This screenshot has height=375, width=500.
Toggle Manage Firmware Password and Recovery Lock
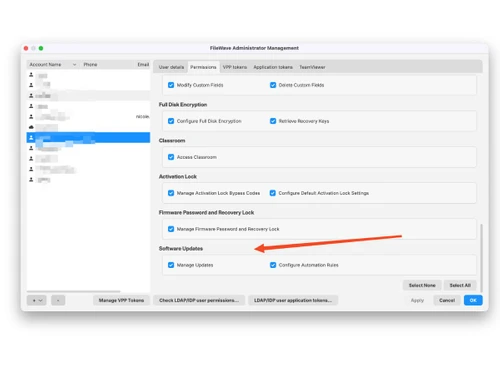tap(171, 229)
